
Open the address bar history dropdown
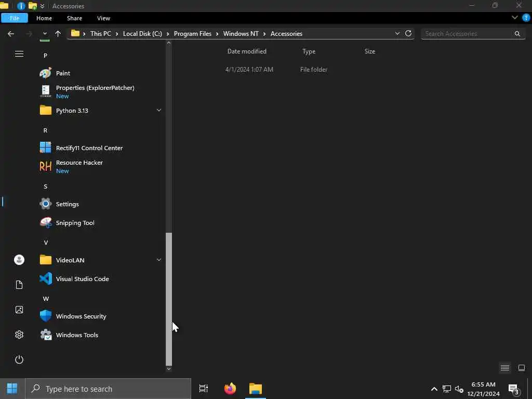coord(397,33)
